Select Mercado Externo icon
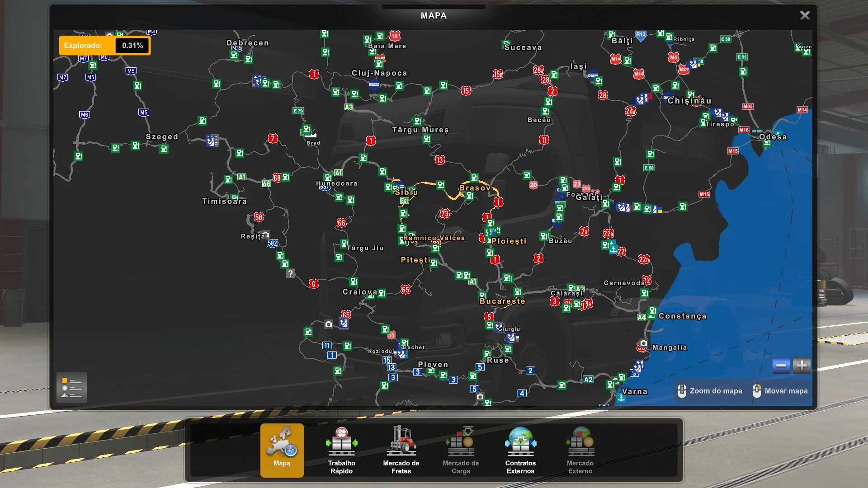The width and height of the screenshot is (868, 488). 580,450
